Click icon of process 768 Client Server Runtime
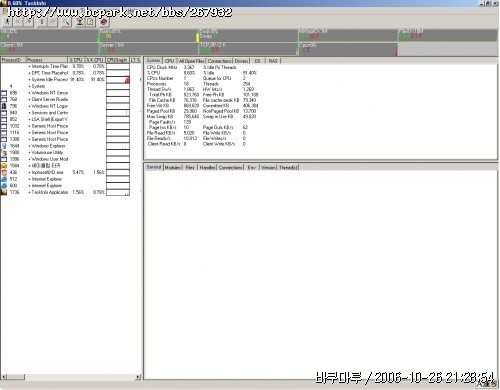Image resolution: width=500 pixels, height=390 pixels. [x=4, y=99]
